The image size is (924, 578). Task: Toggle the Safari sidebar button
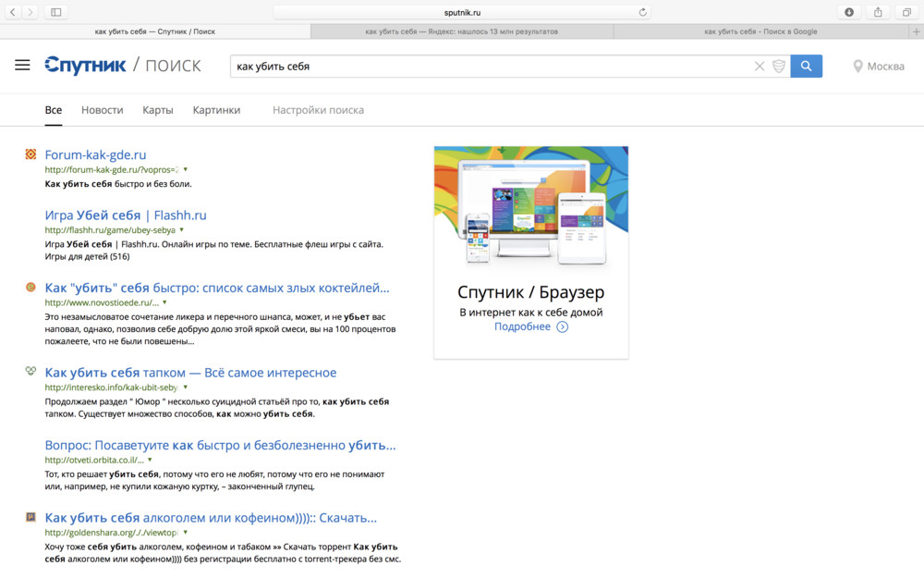pos(56,12)
